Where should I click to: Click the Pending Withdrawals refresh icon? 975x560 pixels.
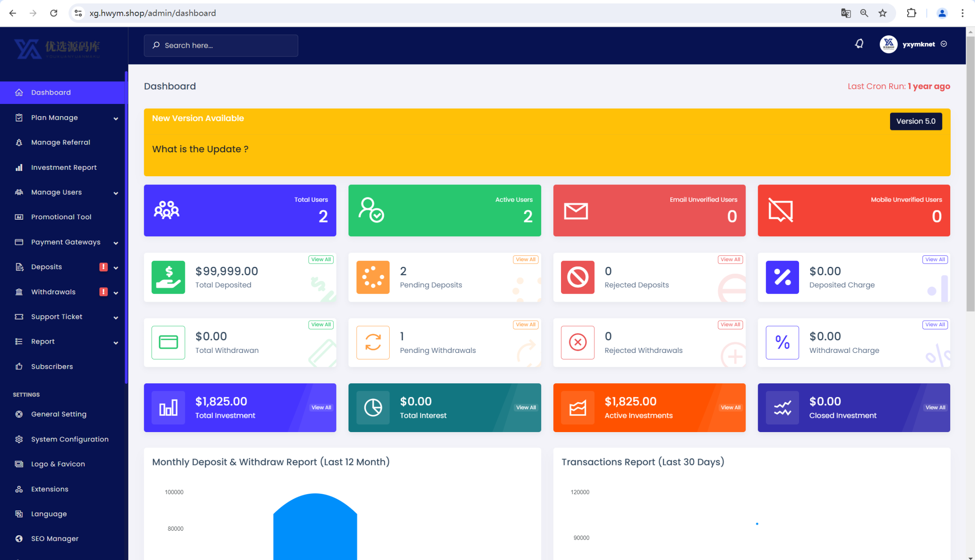coord(373,342)
